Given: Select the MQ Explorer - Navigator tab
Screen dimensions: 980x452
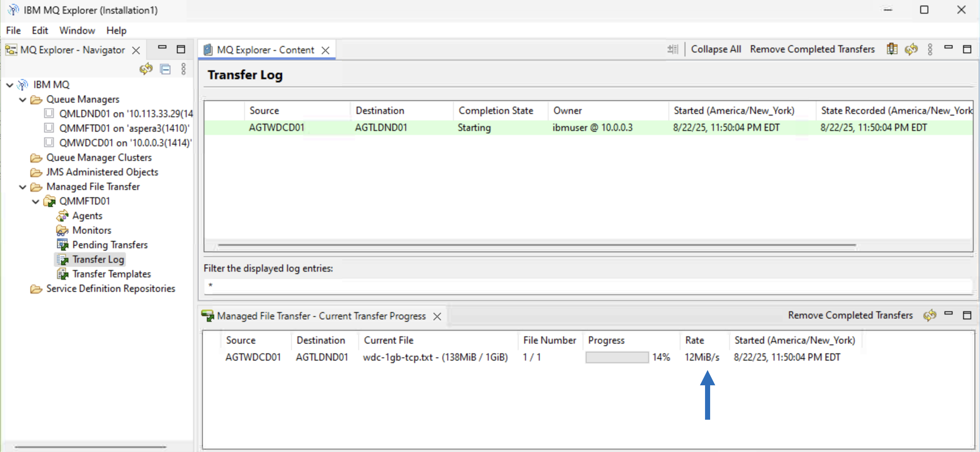Looking at the screenshot, I should pos(73,50).
